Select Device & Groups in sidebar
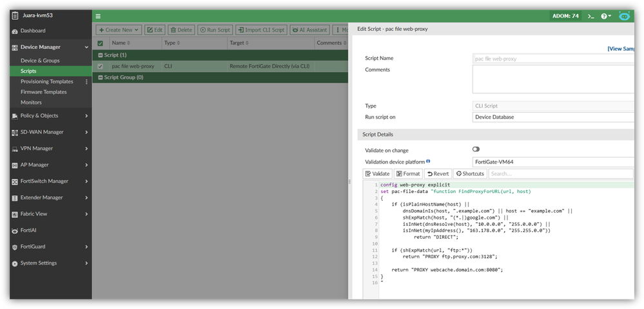644x309 pixels. (40, 61)
